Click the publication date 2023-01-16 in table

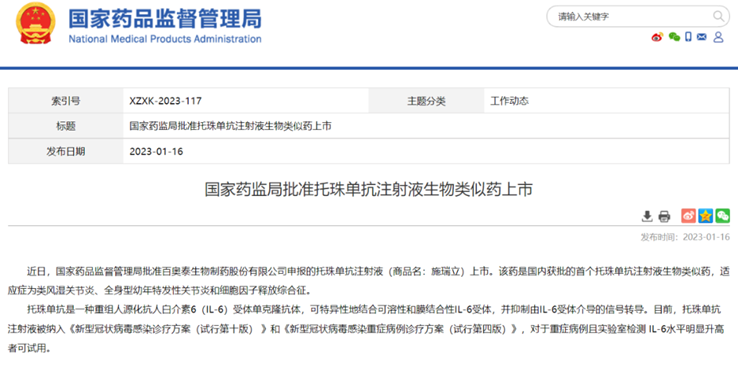pos(156,151)
